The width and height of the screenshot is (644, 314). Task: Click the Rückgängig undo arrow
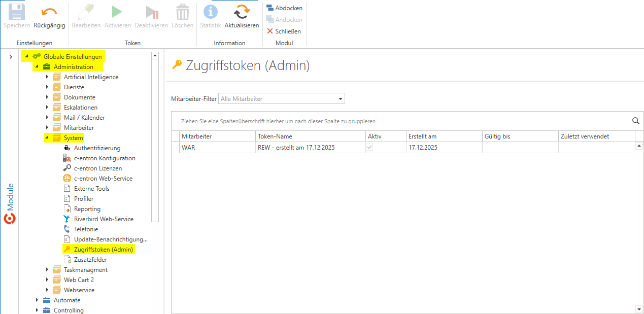(x=49, y=11)
